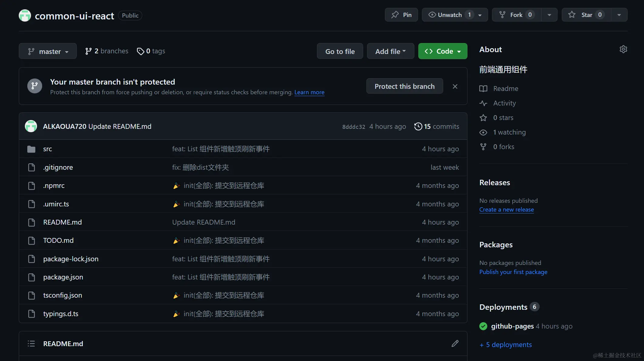
Task: Open the commit history clock icon
Action: pos(418,126)
